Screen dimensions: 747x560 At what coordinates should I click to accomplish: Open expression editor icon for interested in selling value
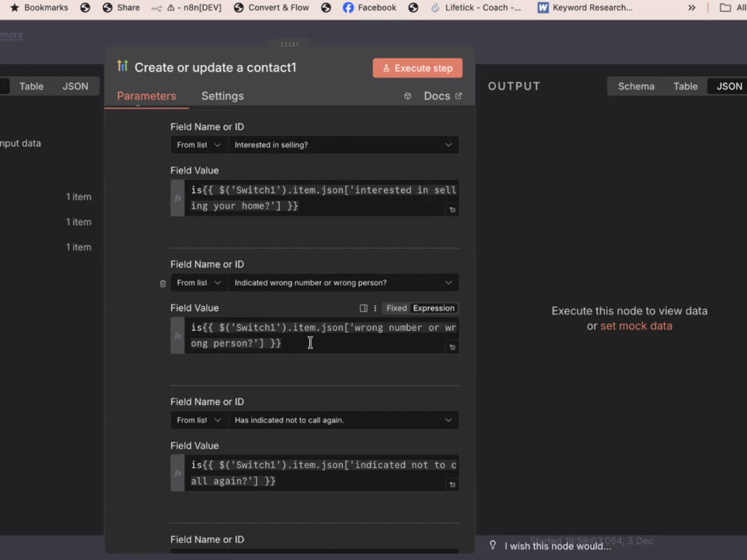pos(453,210)
